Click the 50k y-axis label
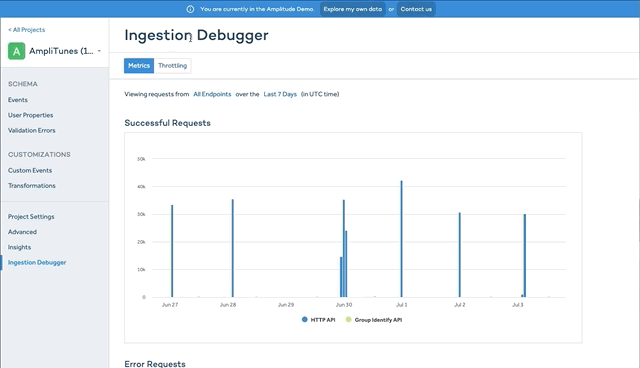Viewport: 640px width, 368px height. point(141,159)
